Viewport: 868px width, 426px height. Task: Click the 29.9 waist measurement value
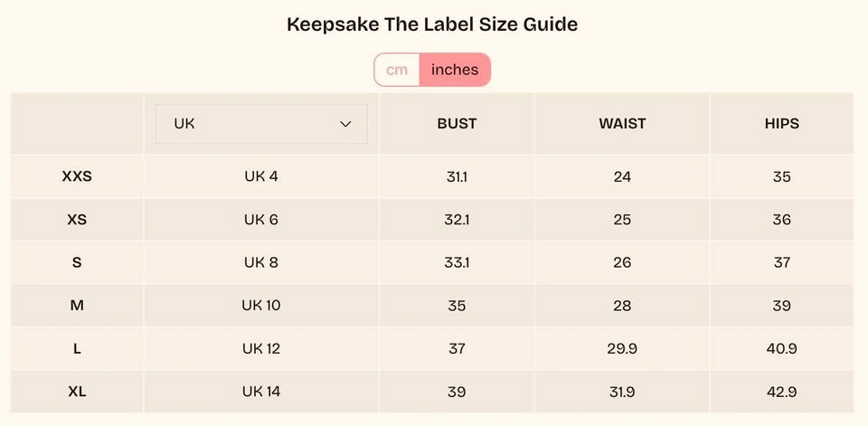622,348
